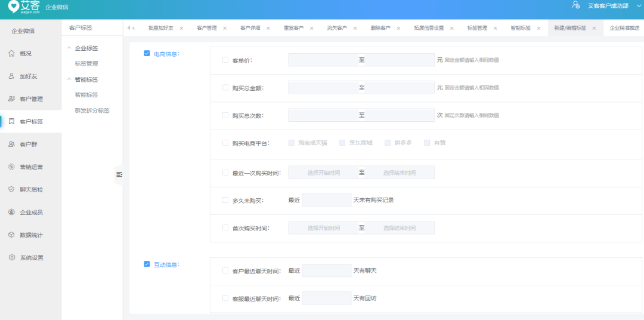The image size is (644, 320).
Task: Enable the 多久未购买 checkbox
Action: pyautogui.click(x=225, y=200)
